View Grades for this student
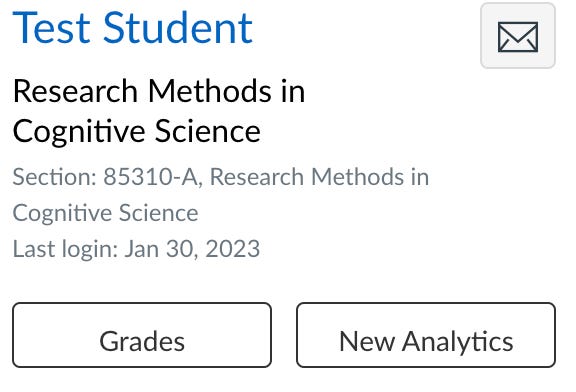 142,335
